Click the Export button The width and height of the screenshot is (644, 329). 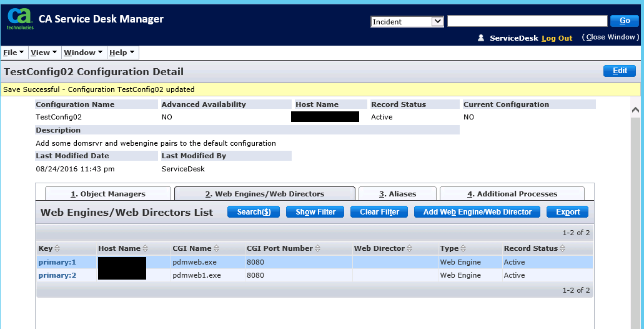568,212
